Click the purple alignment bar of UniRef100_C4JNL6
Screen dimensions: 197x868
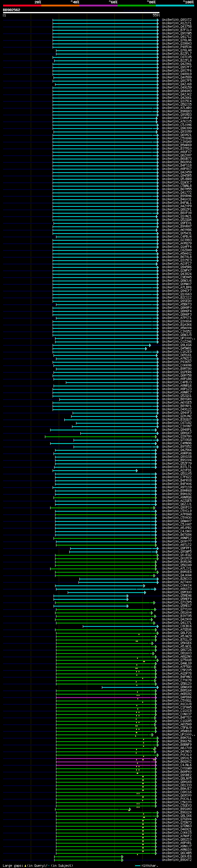(106, 765)
